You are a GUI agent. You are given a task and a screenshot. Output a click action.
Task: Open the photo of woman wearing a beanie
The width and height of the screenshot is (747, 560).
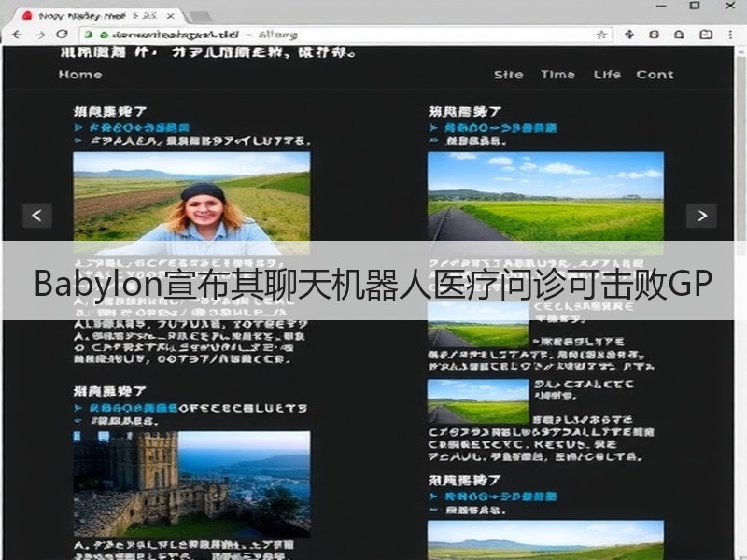(191, 202)
